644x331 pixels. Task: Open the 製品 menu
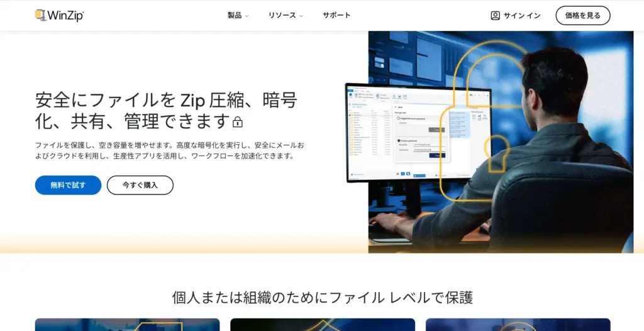tap(235, 15)
